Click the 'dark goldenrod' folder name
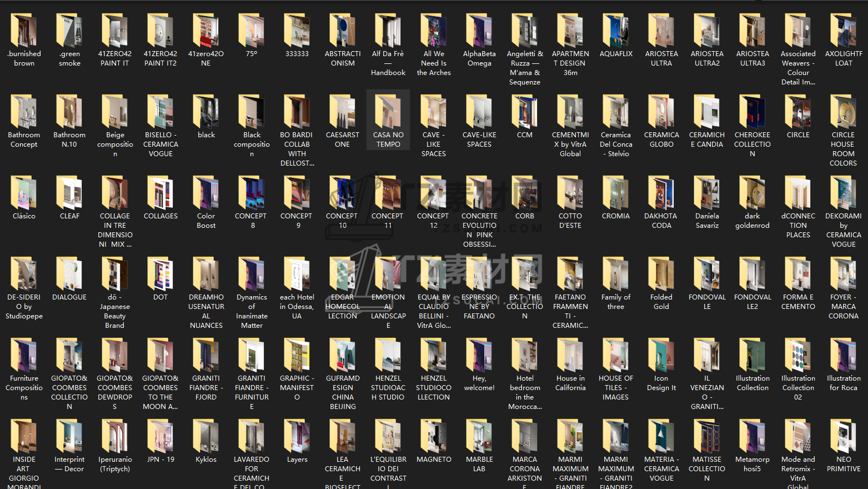Image resolution: width=868 pixels, height=489 pixels. [x=752, y=221]
